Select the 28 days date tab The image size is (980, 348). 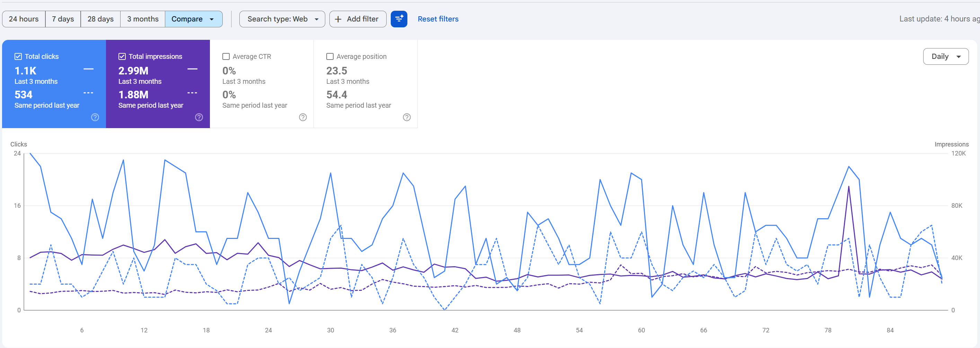[100, 19]
